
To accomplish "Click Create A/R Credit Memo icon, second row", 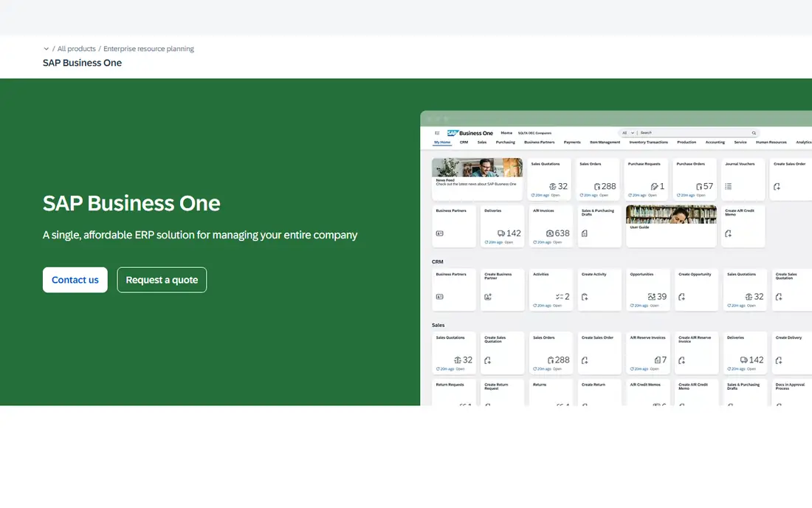I will (x=728, y=233).
